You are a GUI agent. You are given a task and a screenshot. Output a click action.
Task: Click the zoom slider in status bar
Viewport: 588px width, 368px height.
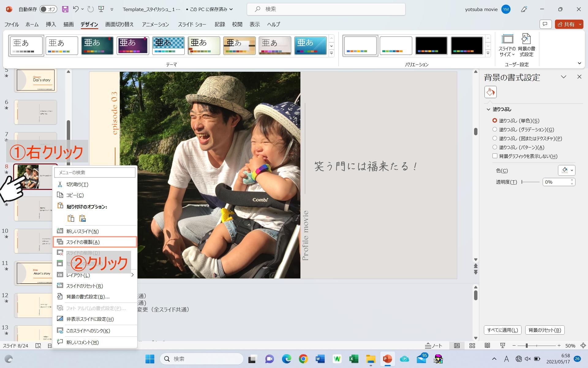pyautogui.click(x=537, y=346)
